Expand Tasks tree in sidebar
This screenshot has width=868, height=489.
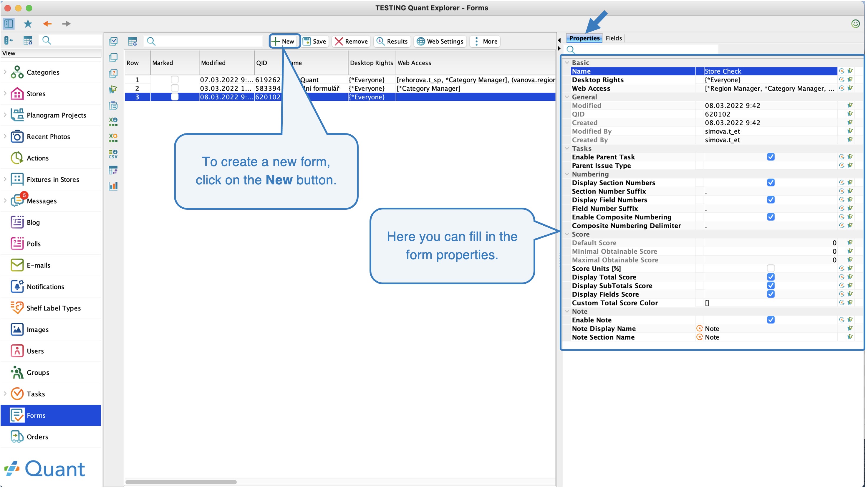point(5,394)
